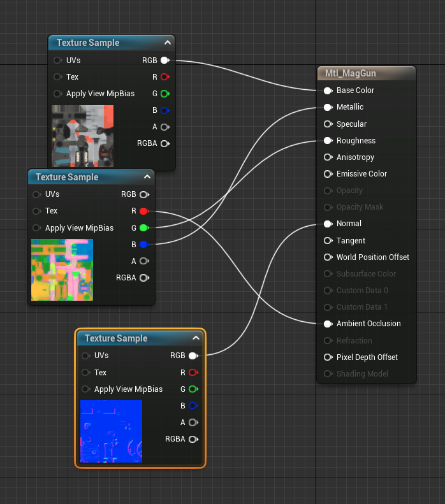Click Emissive Color input pin on Mtl_MagGun
Image resolution: width=445 pixels, height=504 pixels.
point(328,174)
